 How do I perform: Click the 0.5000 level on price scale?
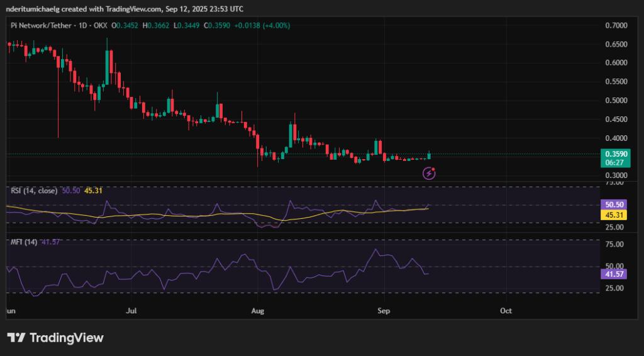point(614,101)
